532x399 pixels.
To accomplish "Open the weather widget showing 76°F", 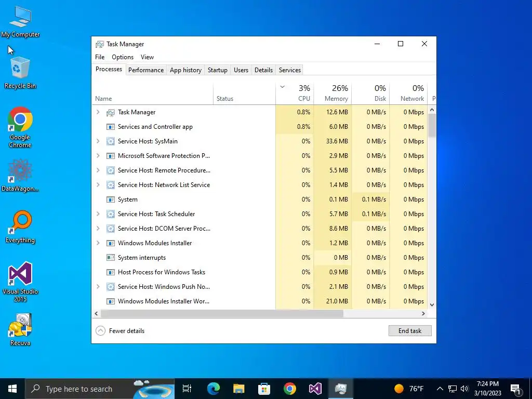I will pos(409,389).
